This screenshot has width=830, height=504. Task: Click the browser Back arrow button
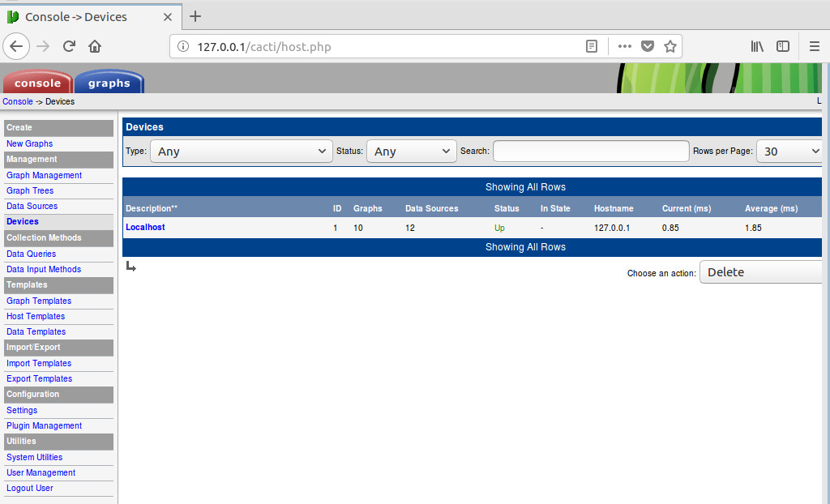point(16,46)
